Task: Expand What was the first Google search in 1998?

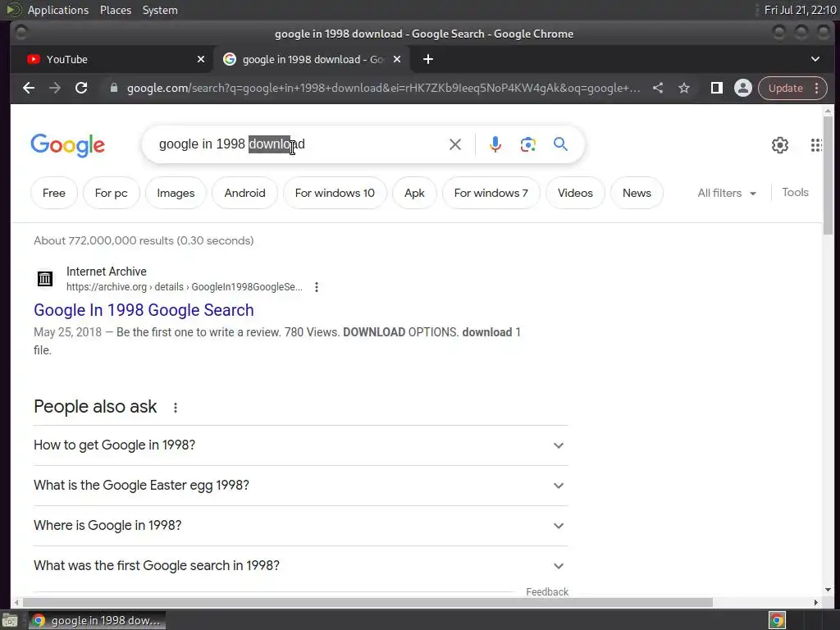Action: [300, 566]
